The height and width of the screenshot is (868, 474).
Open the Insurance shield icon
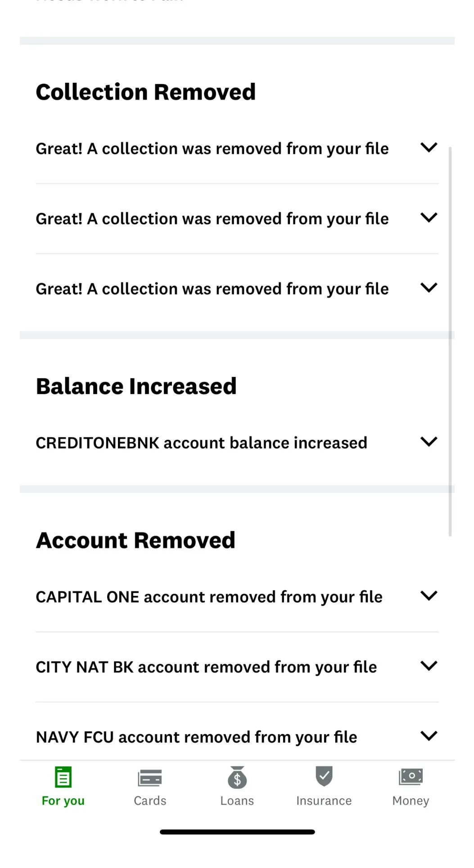click(x=324, y=777)
